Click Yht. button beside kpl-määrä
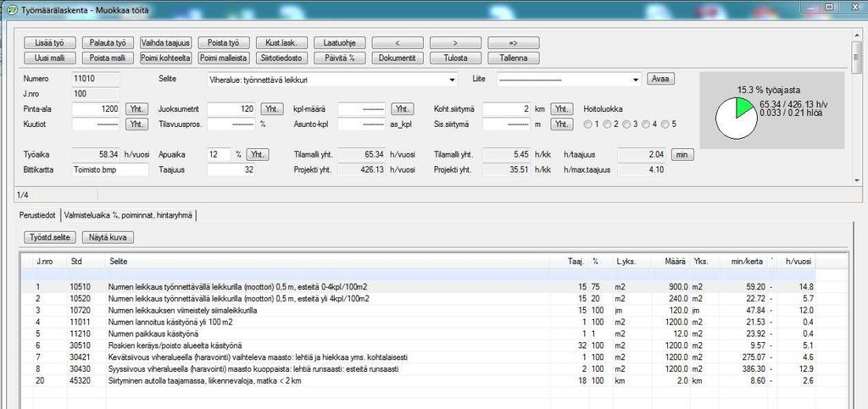The height and width of the screenshot is (409, 868). tap(403, 109)
